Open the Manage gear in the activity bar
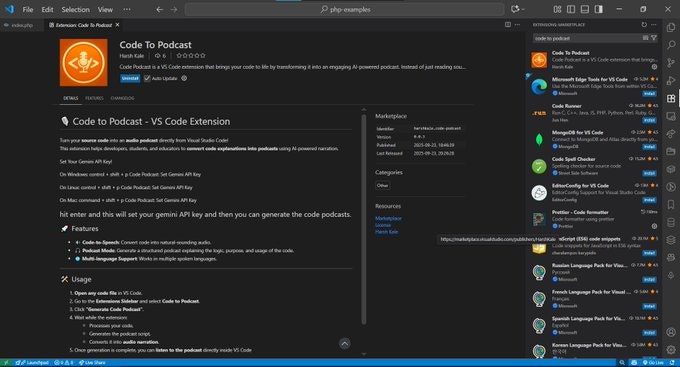The image size is (680, 367). (671, 350)
